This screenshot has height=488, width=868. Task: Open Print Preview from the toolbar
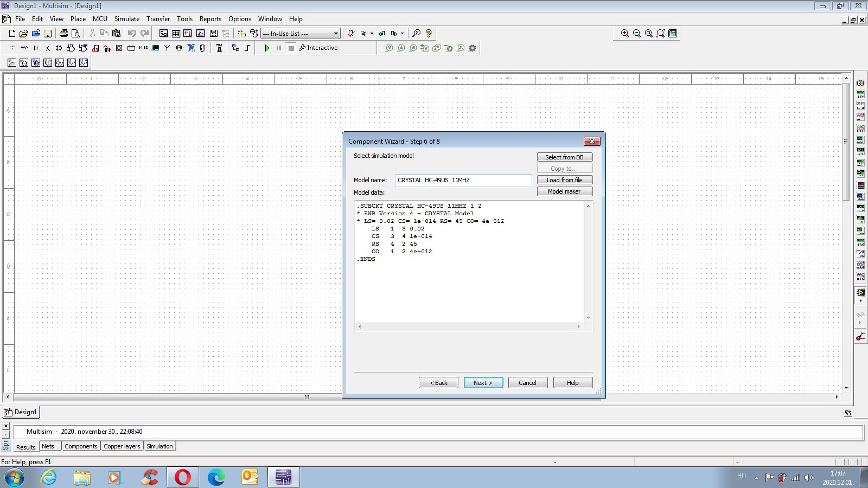(x=76, y=34)
